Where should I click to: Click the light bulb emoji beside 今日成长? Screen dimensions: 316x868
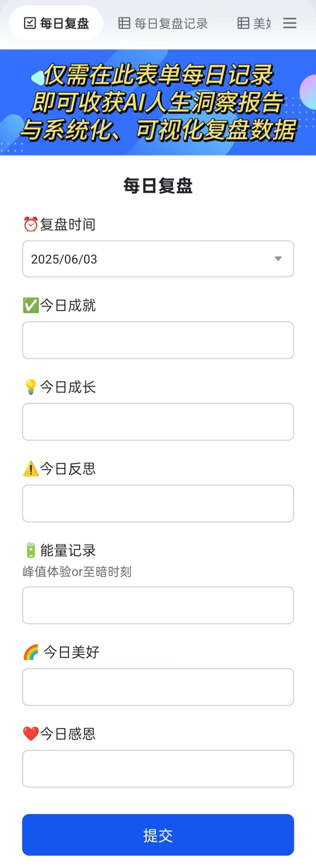(31, 387)
